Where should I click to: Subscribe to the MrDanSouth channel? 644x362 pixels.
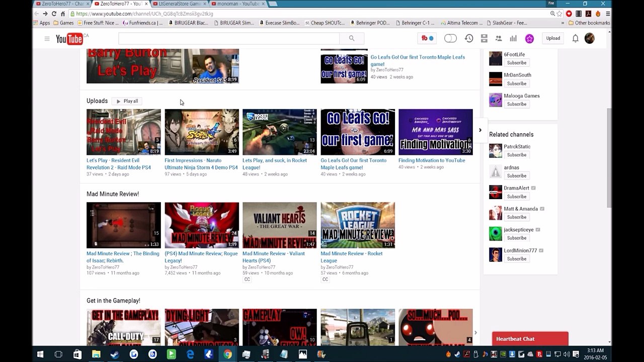click(x=517, y=83)
